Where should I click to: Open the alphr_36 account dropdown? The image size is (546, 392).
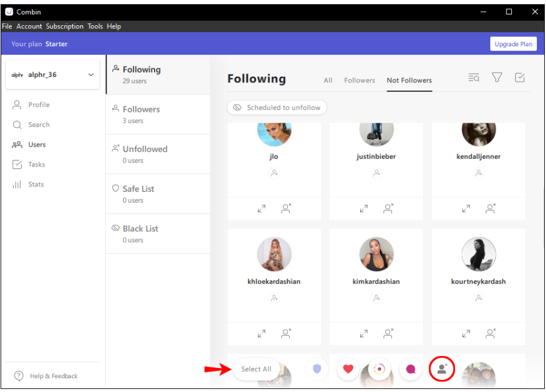click(52, 75)
